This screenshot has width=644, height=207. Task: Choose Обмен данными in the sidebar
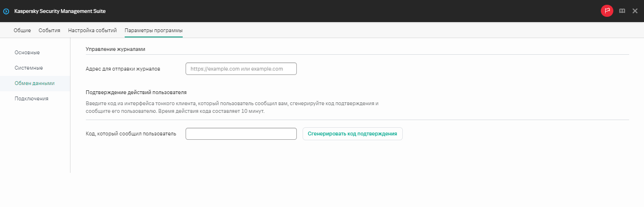pos(35,83)
